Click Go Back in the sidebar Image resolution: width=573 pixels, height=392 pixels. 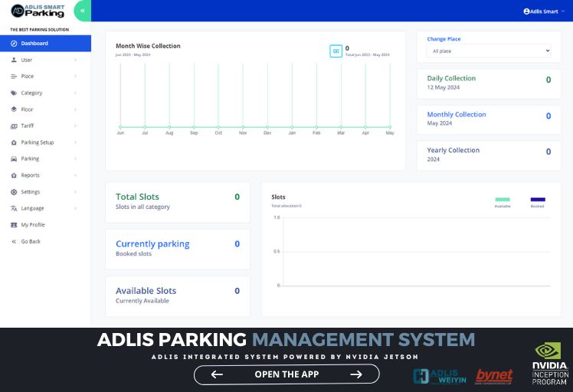(31, 241)
